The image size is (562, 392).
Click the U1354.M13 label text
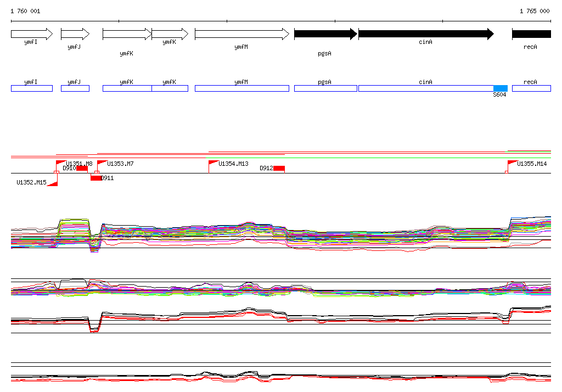point(234,164)
